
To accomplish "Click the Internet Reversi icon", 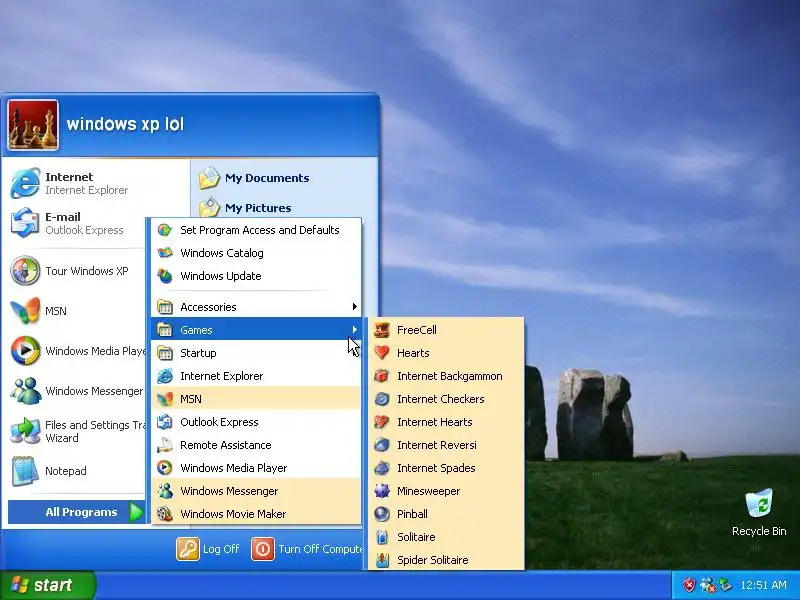I will tap(382, 445).
